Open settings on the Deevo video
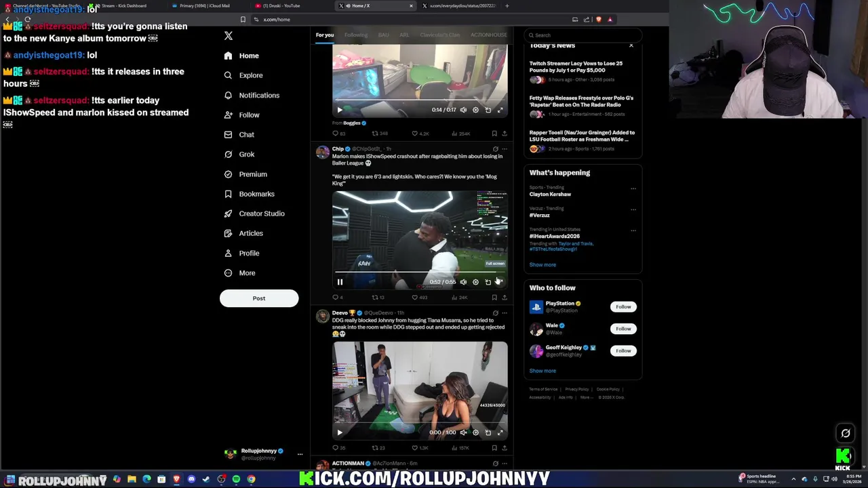Viewport: 868px width, 488px height. [475, 432]
